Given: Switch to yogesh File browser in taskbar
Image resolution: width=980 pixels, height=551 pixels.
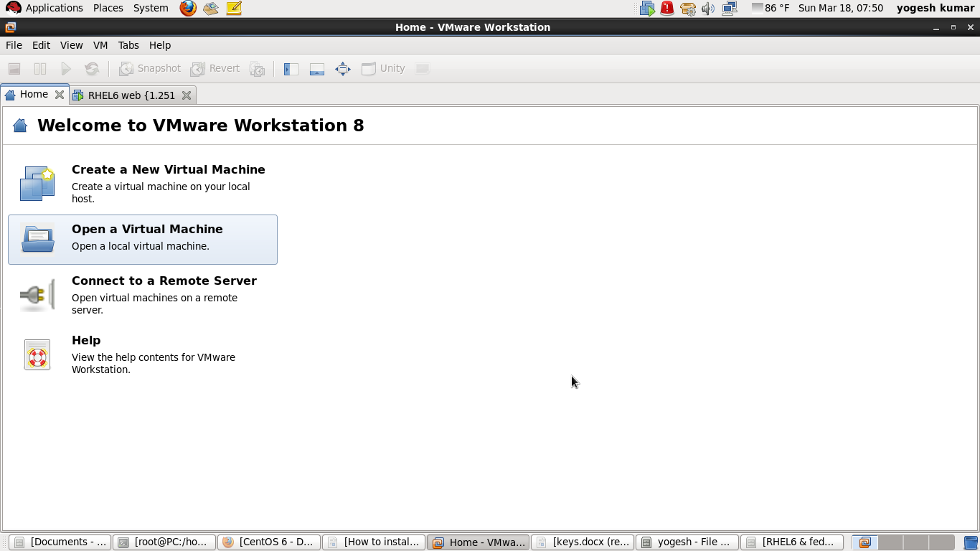Looking at the screenshot, I should point(687,542).
